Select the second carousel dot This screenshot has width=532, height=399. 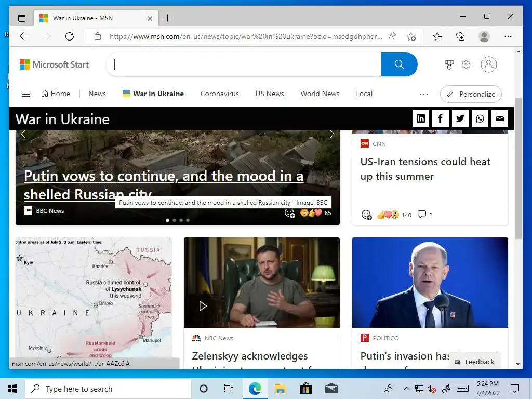coord(175,220)
